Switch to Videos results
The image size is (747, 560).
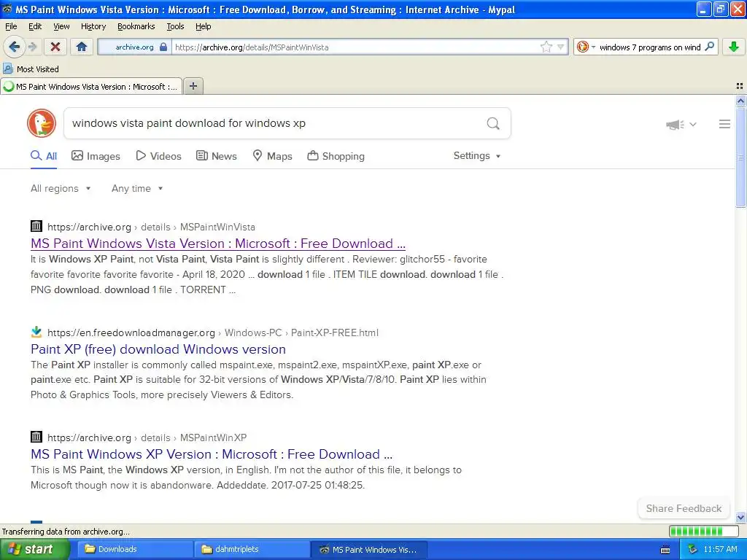click(x=158, y=156)
